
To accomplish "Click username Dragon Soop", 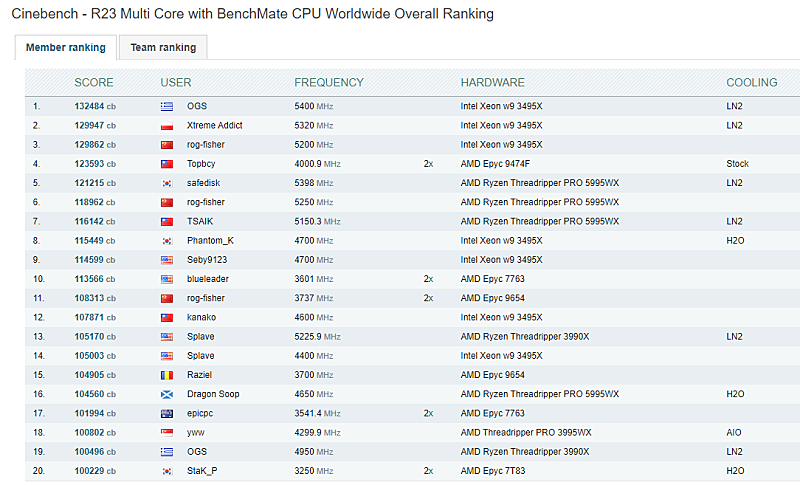I will coord(213,394).
